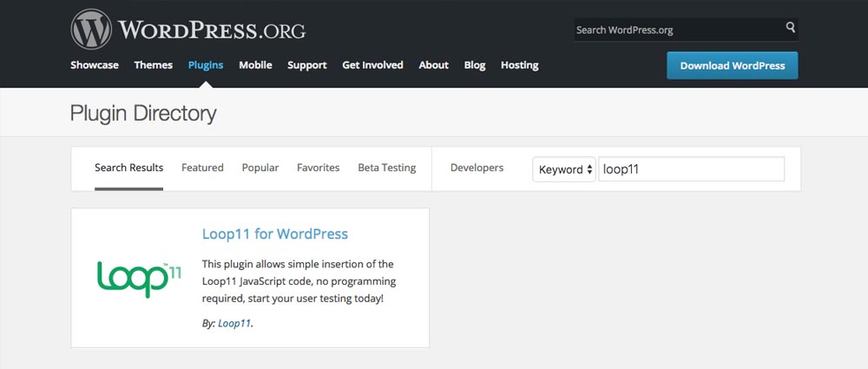Click the plugin search field containing loop11
The height and width of the screenshot is (369, 868).
[x=691, y=169]
